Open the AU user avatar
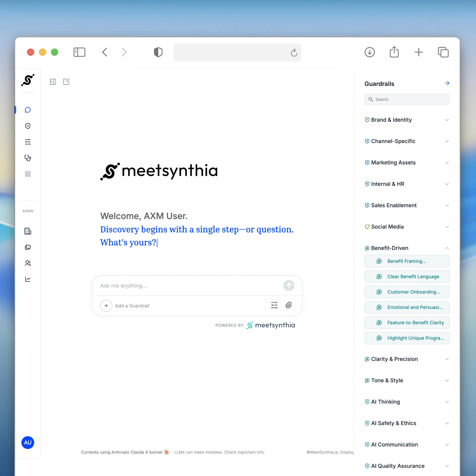The image size is (476, 476). pyautogui.click(x=28, y=443)
